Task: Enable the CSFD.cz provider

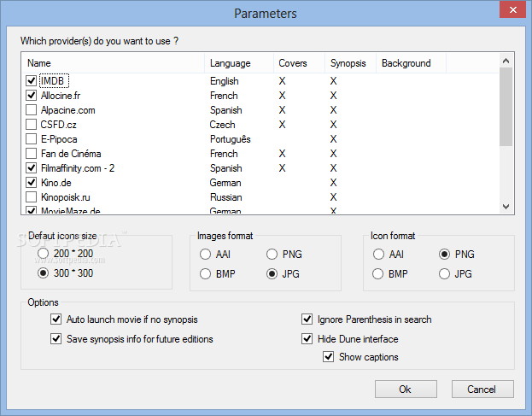Action: 32,125
